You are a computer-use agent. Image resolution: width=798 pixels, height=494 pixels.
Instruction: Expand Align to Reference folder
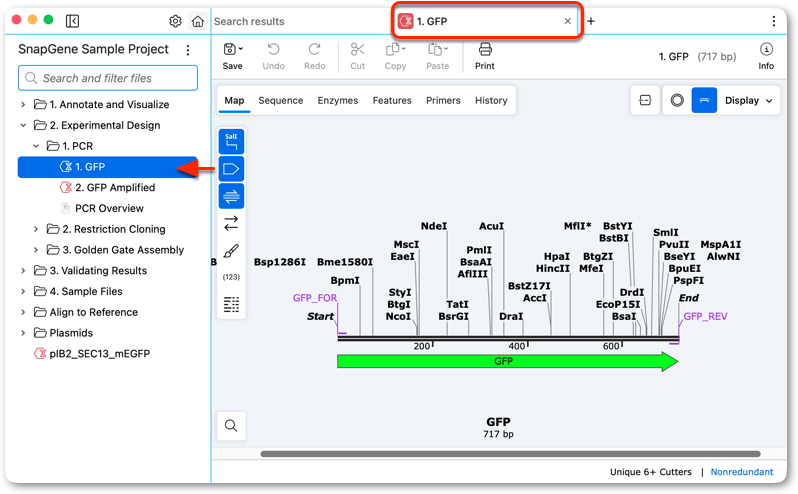[x=23, y=312]
